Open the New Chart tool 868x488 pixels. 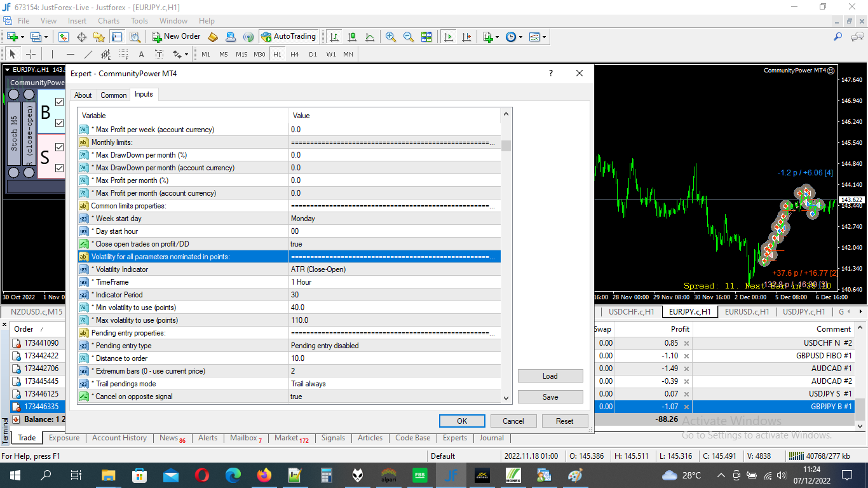click(12, 37)
